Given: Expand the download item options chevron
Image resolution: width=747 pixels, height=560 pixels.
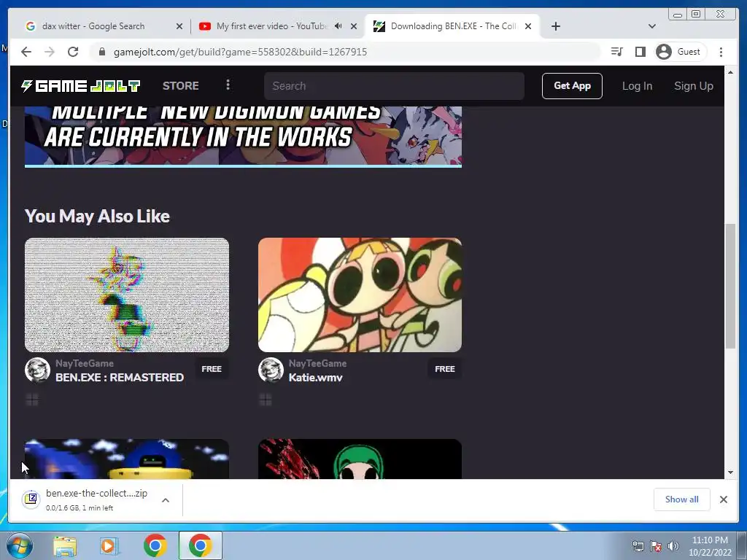Looking at the screenshot, I should pyautogui.click(x=166, y=500).
